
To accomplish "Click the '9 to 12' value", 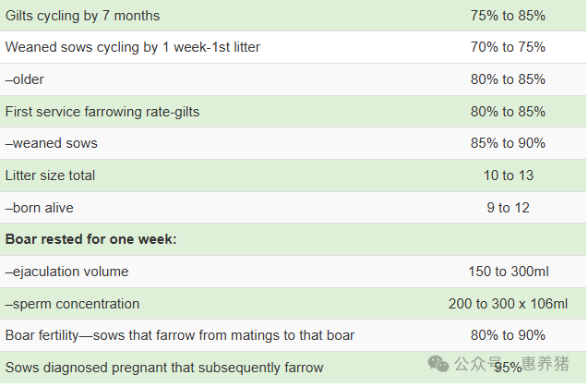I will coord(508,208).
